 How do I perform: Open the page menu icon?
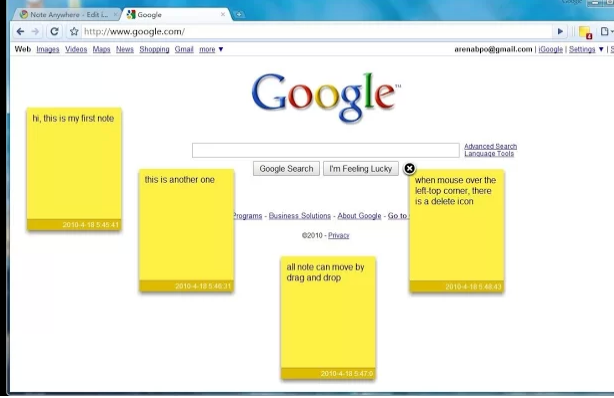tap(605, 31)
